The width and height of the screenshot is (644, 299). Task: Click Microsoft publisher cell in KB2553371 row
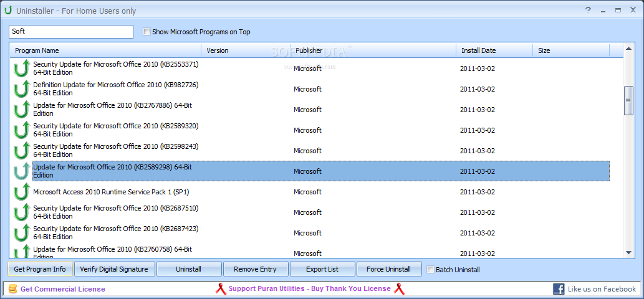(307, 69)
